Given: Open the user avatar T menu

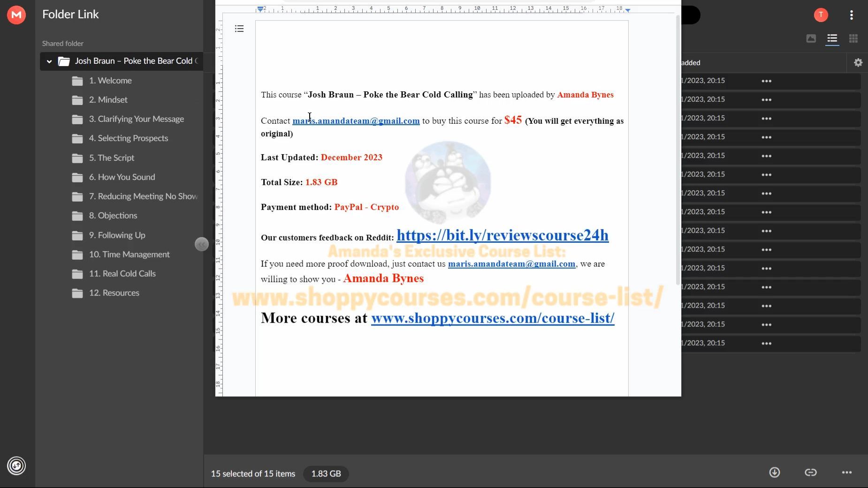Looking at the screenshot, I should (821, 15).
